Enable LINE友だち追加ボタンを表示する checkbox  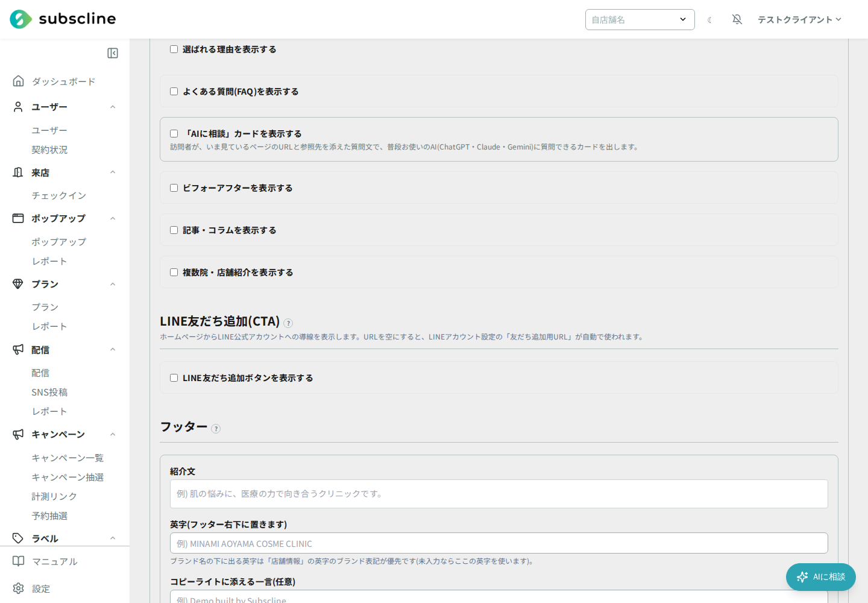[174, 378]
